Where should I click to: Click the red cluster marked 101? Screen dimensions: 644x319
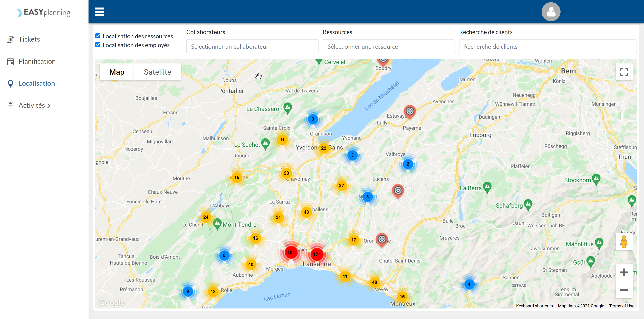point(291,252)
